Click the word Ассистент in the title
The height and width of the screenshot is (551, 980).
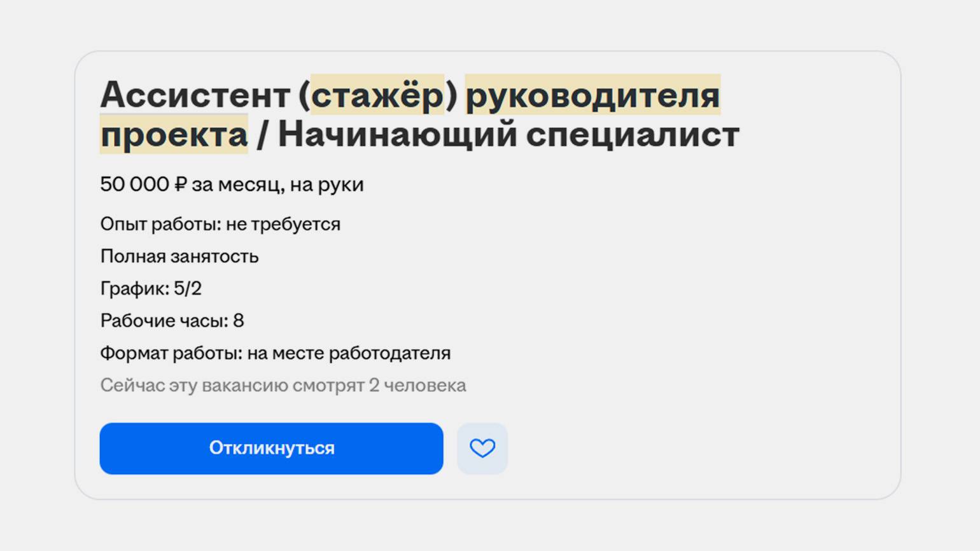pyautogui.click(x=195, y=95)
